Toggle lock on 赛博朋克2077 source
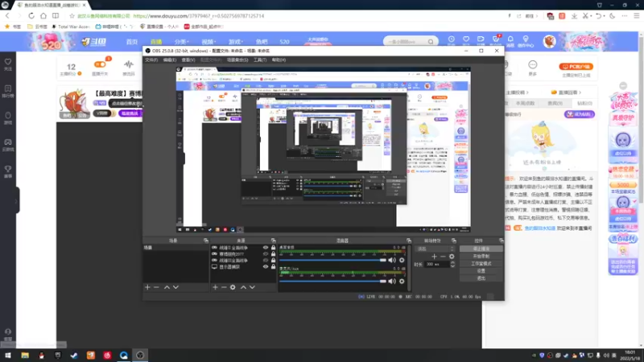The image size is (644, 362). pos(273,254)
